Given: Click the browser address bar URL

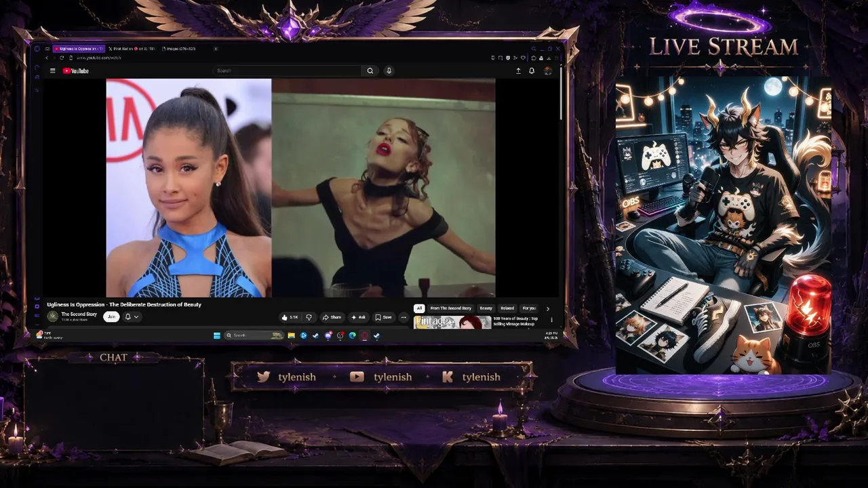Looking at the screenshot, I should click(x=98, y=58).
